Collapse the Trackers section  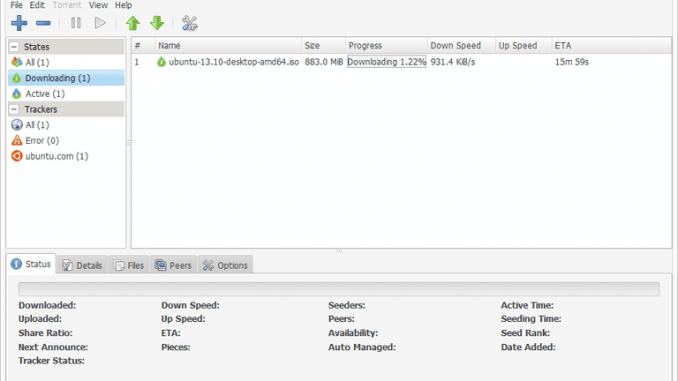click(x=14, y=109)
